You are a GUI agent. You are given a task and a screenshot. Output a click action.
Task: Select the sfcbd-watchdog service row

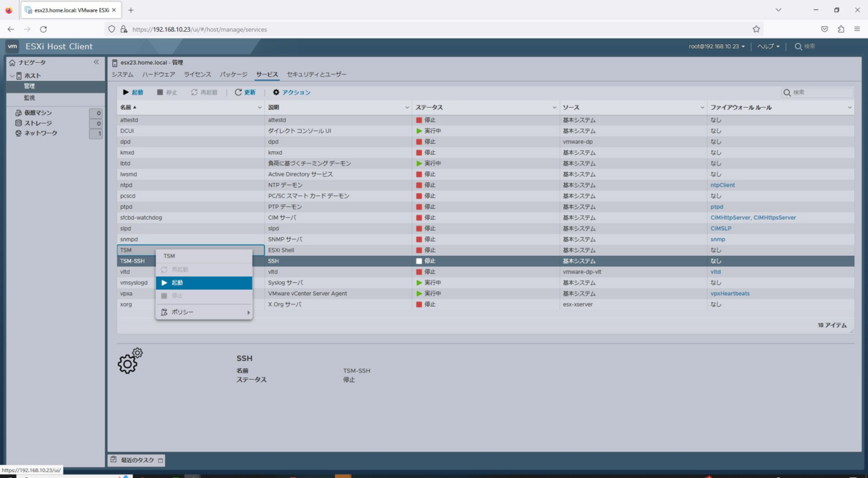coord(485,218)
